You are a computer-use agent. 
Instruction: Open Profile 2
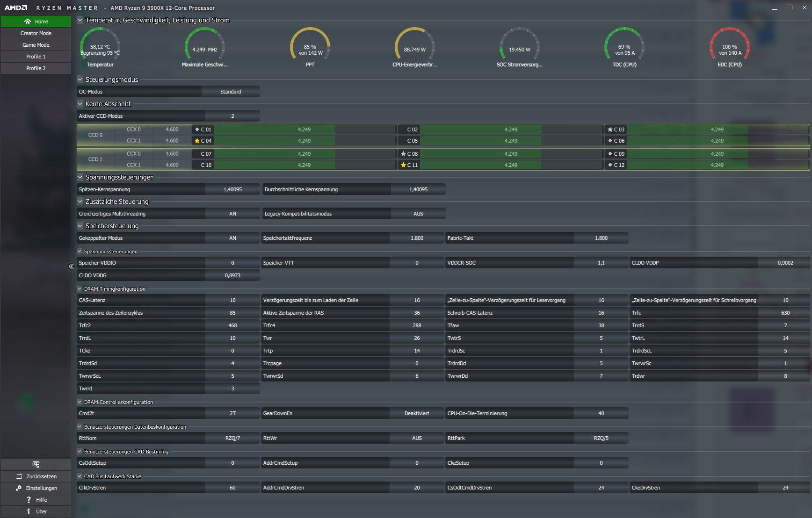[36, 68]
